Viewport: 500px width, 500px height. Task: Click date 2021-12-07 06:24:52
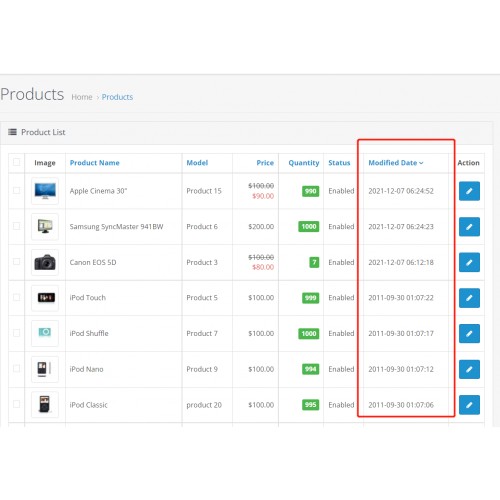(x=401, y=191)
